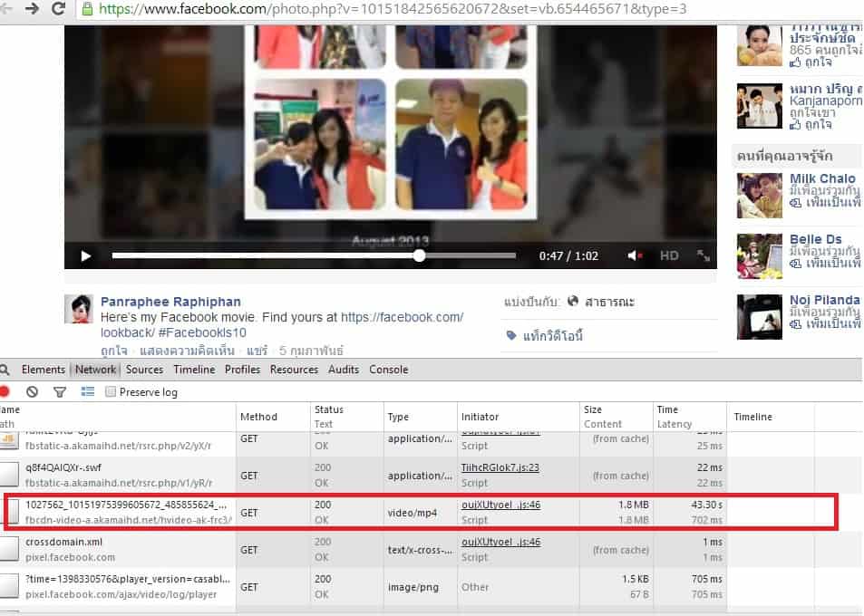Image resolution: width=864 pixels, height=616 pixels.
Task: Open the Sources tab
Action: pos(144,370)
